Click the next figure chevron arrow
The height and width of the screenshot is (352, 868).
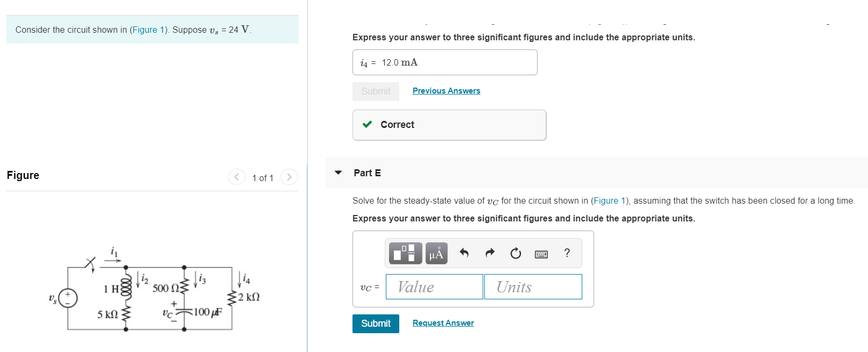click(x=289, y=177)
